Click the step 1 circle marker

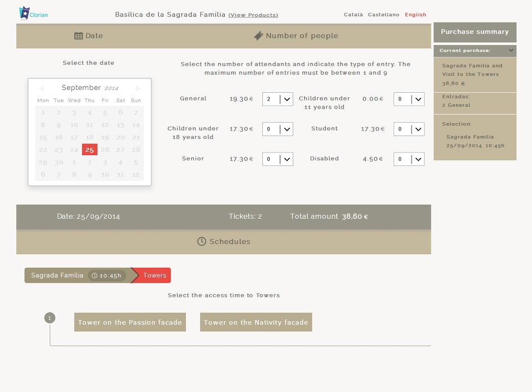click(50, 318)
